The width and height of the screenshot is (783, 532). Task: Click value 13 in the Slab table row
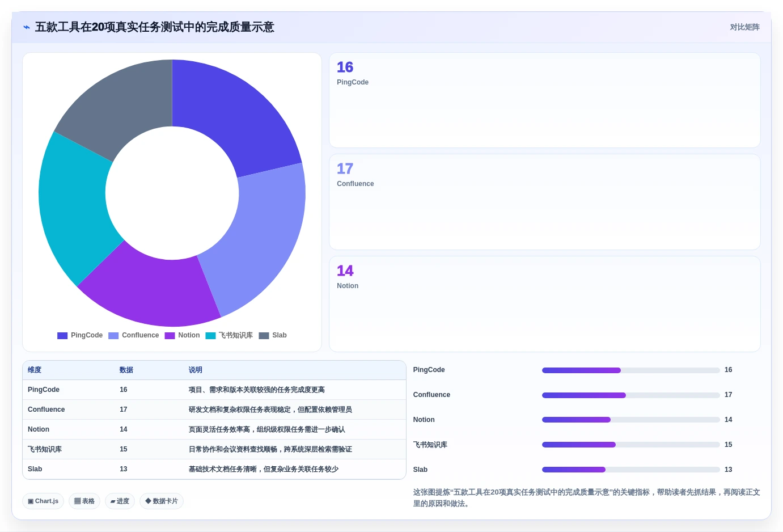tap(124, 469)
